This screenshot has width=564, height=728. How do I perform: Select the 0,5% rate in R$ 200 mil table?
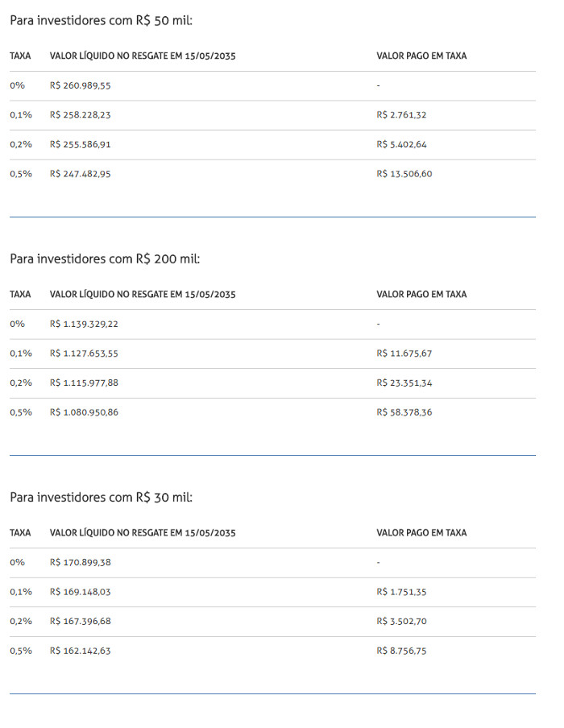21,412
